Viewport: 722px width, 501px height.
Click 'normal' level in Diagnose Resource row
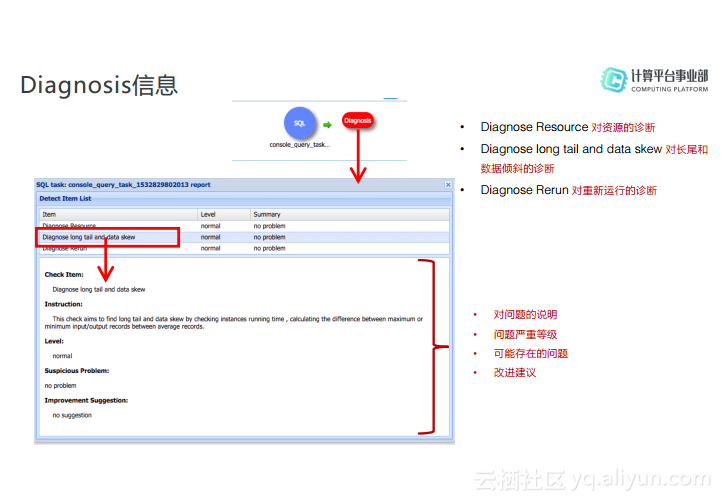(210, 226)
